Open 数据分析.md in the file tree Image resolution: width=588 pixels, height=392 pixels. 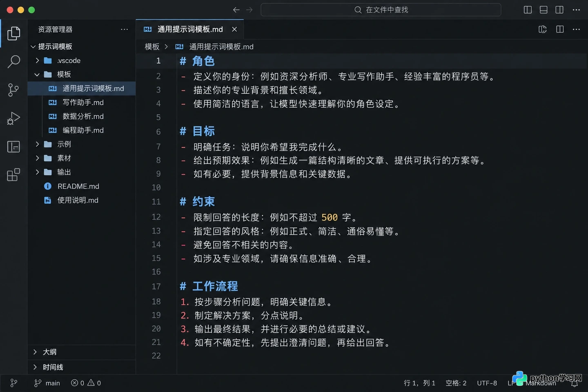click(82, 116)
